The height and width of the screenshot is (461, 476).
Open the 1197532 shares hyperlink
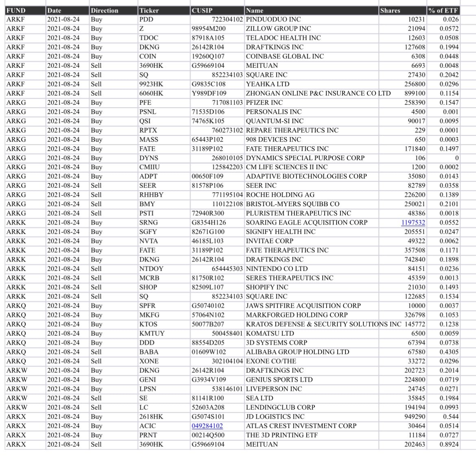(413, 223)
